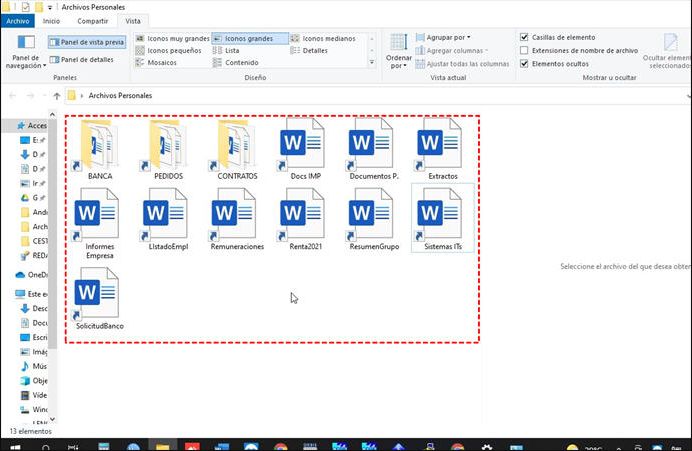
Task: Toggle Casillas de elemento checkbox
Action: coord(524,37)
